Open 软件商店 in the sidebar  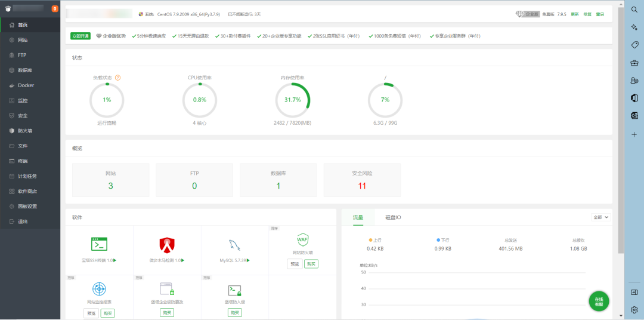(27, 192)
